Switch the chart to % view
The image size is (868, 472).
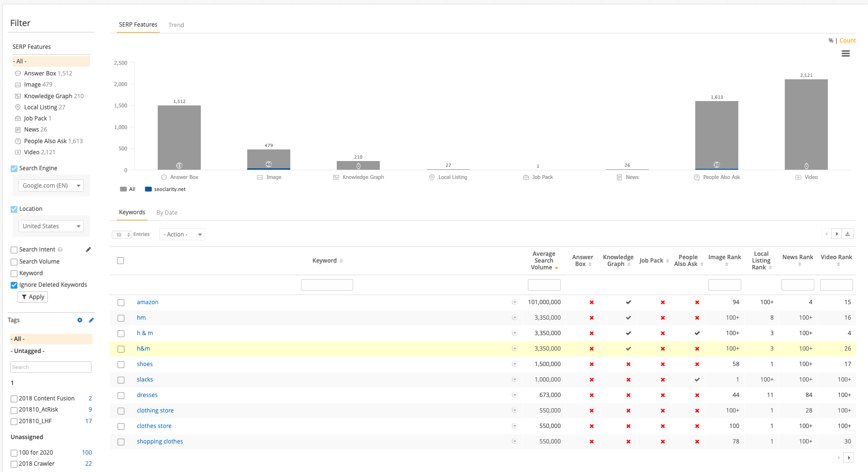coord(830,40)
